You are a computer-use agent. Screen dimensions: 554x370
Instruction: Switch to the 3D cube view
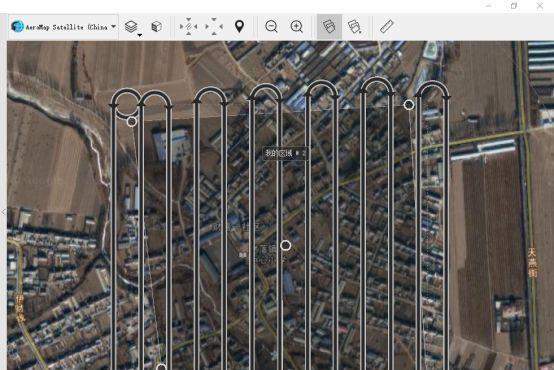157,27
